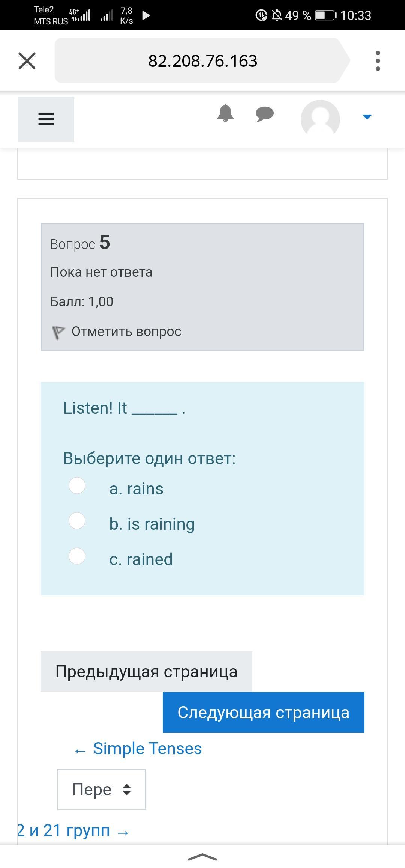Screen dimensions: 405x868
Task: Click the Отметить вопрос text
Action: 126,332
